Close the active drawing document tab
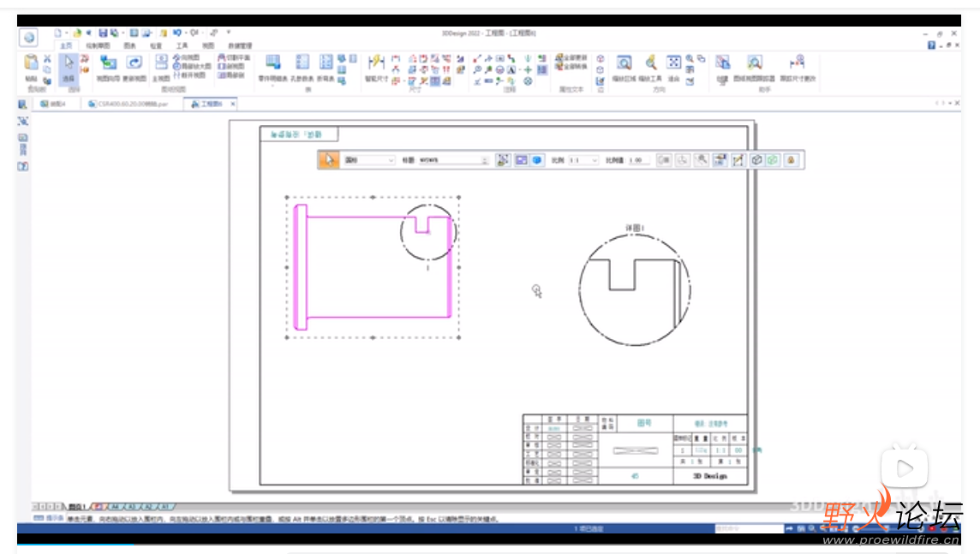Image resolution: width=980 pixels, height=554 pixels. [233, 104]
